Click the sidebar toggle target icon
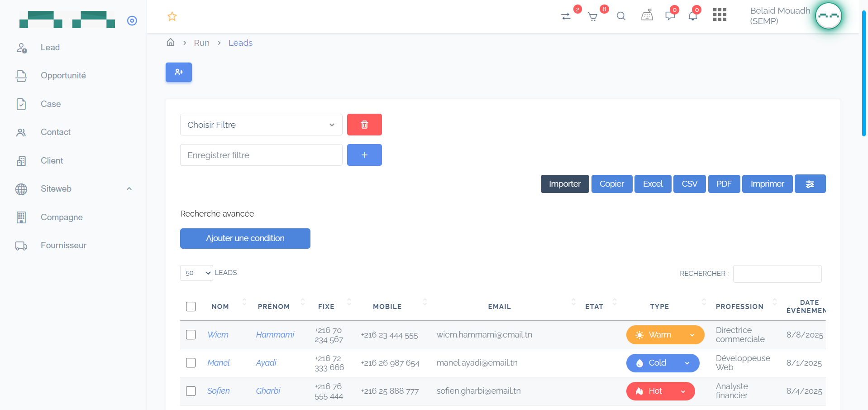868x410 pixels. 132,20
